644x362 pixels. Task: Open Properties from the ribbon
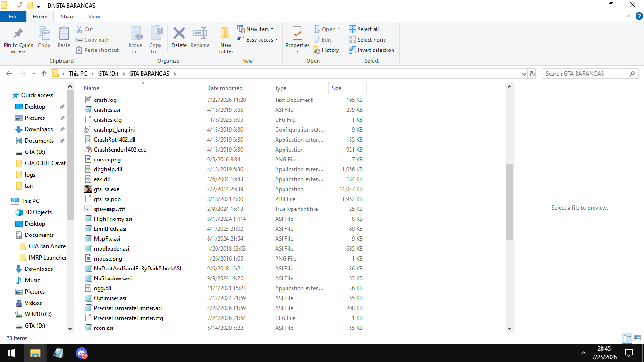click(x=297, y=34)
